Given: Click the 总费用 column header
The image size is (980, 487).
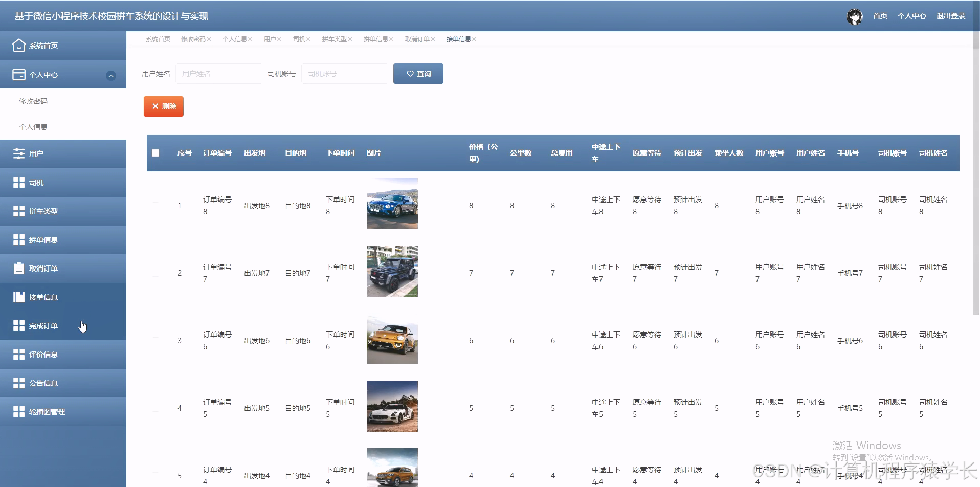Looking at the screenshot, I should (x=562, y=153).
